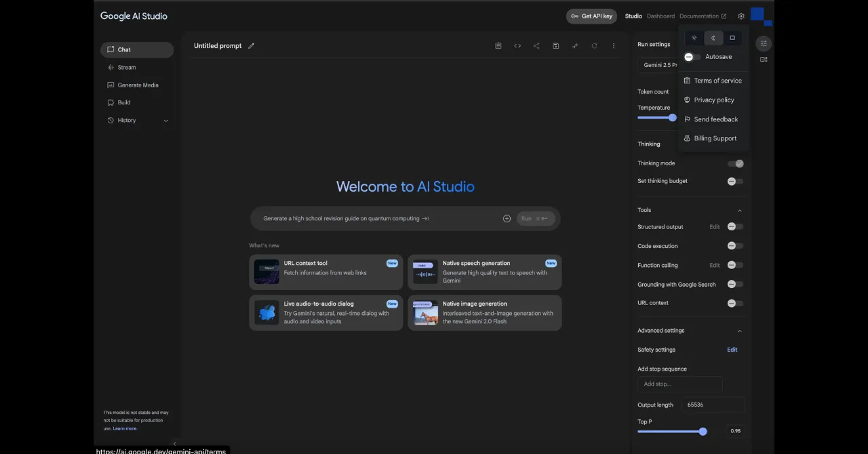Image resolution: width=868 pixels, height=454 pixels.
Task: Toggle the Autosave switch
Action: (692, 57)
